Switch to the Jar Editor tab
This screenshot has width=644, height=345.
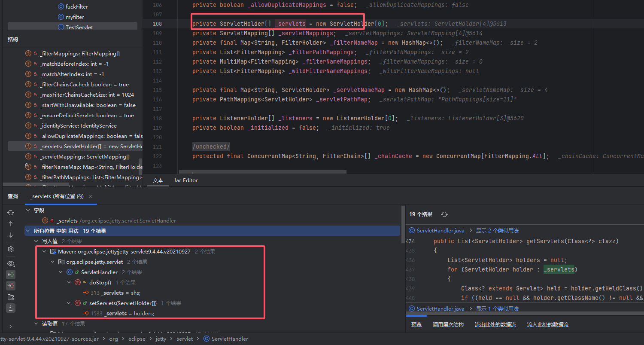click(x=185, y=180)
